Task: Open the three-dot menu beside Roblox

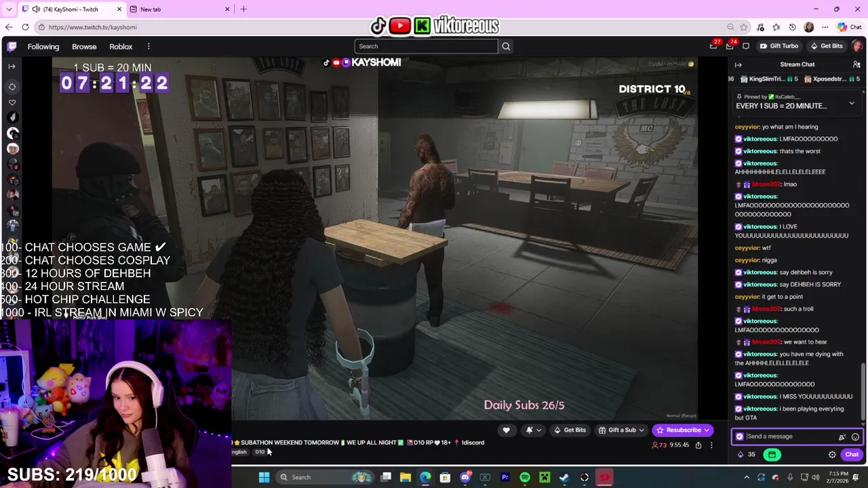Action: [149, 46]
